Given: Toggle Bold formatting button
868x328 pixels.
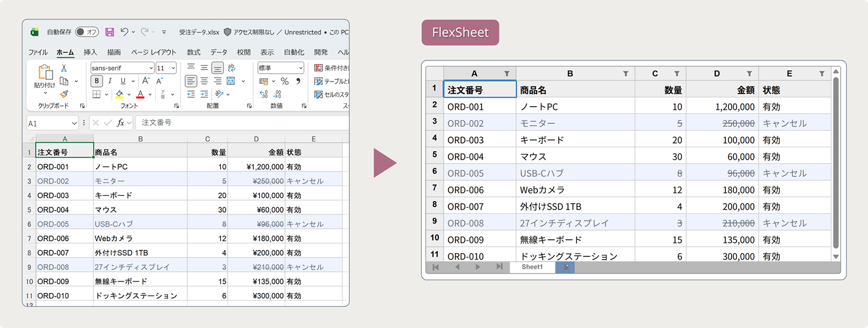Looking at the screenshot, I should coord(97,81).
